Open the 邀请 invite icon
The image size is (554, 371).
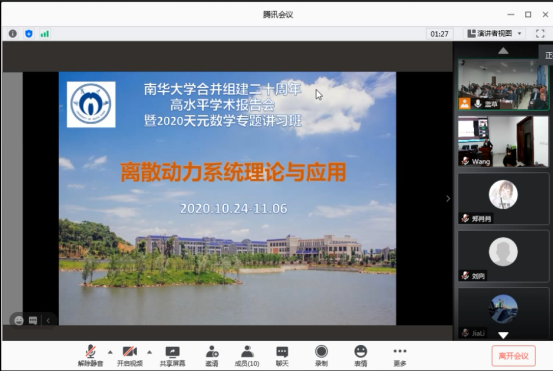(212, 356)
